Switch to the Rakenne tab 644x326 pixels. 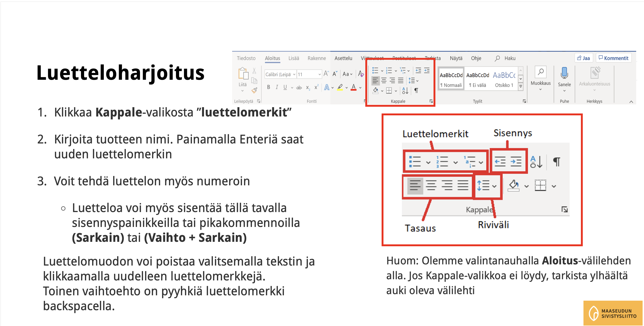(317, 58)
